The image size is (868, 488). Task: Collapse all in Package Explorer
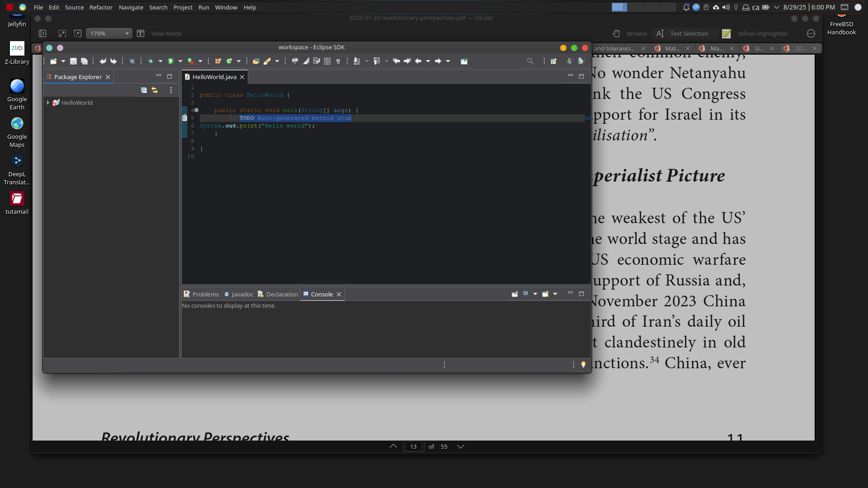144,90
